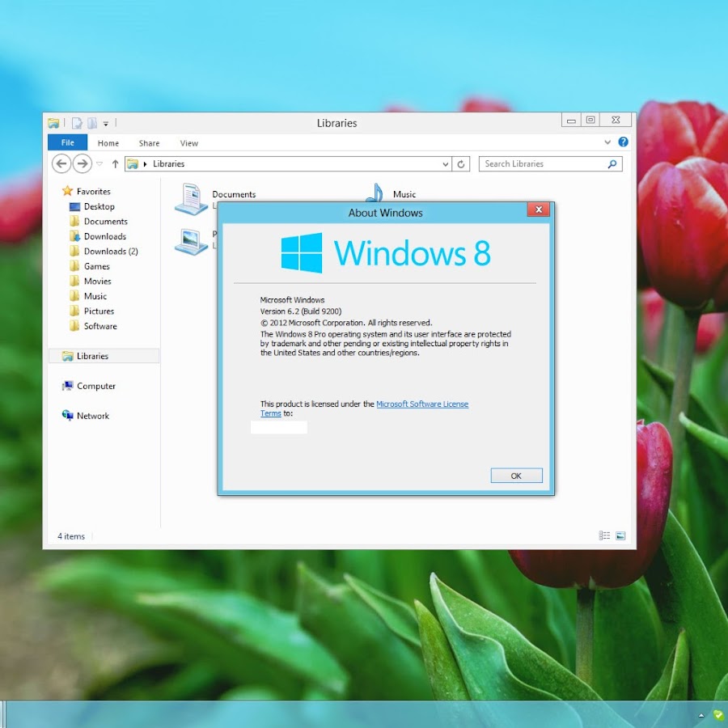Click the search magnifier icon
The image size is (728, 728).
[612, 164]
